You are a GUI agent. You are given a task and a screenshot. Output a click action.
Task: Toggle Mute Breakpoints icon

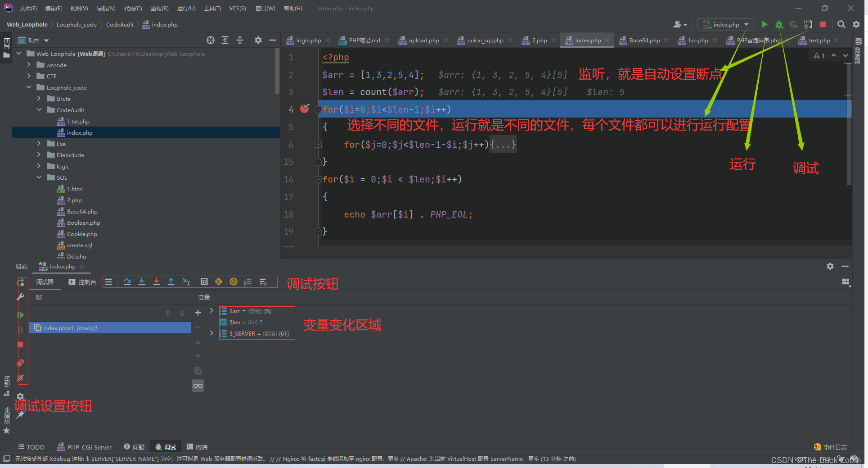(x=21, y=378)
